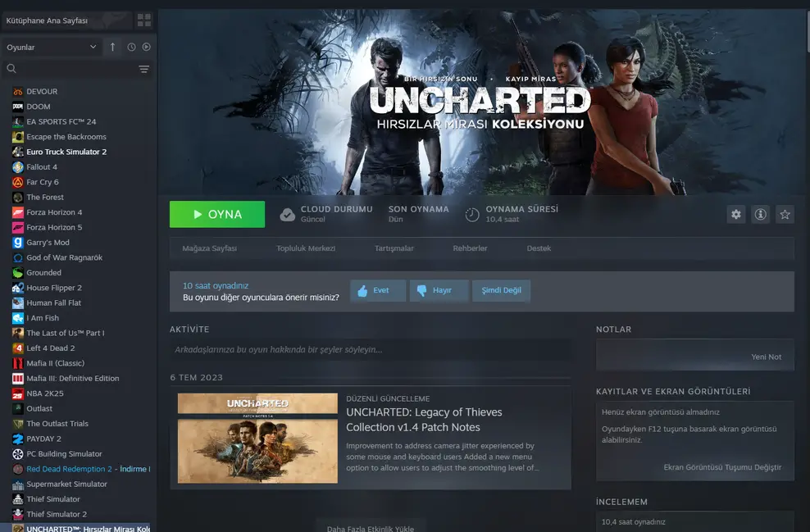
Task: Open the library grid view icon
Action: pyautogui.click(x=144, y=20)
